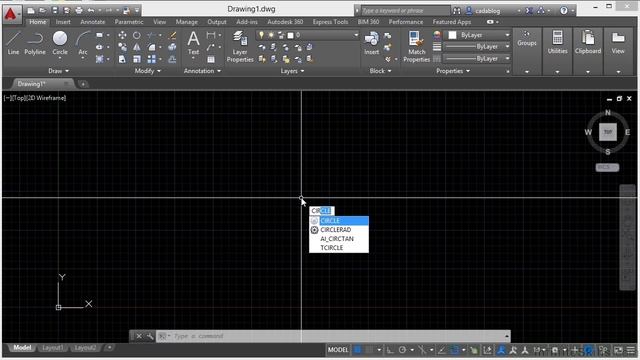
Task: Open Layer Properties manager
Action: [x=240, y=47]
